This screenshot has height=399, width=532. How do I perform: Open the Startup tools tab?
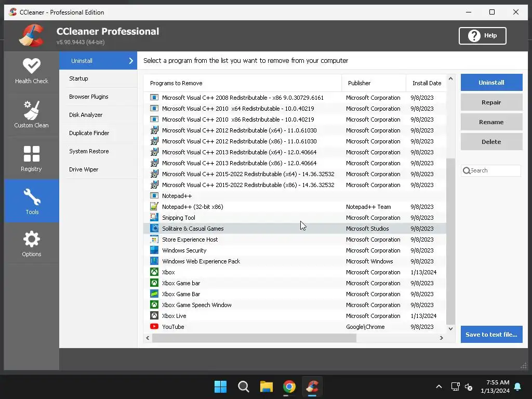(98, 78)
